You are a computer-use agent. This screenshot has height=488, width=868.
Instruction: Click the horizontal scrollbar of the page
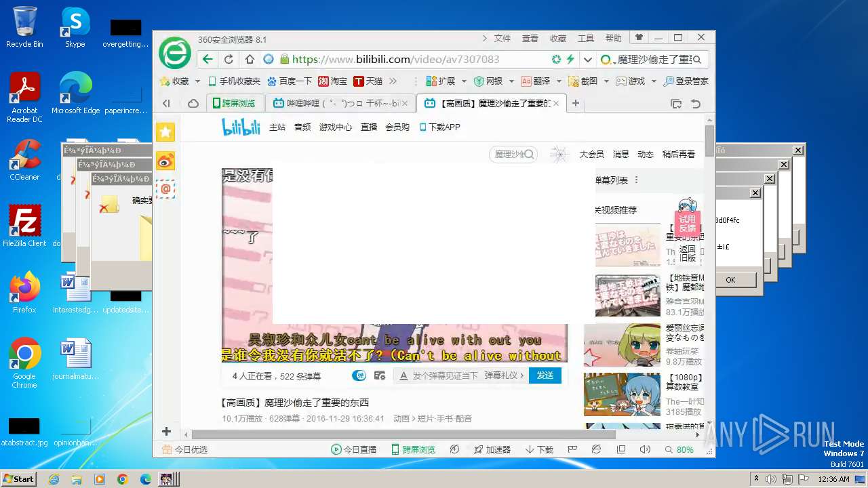tap(403, 434)
